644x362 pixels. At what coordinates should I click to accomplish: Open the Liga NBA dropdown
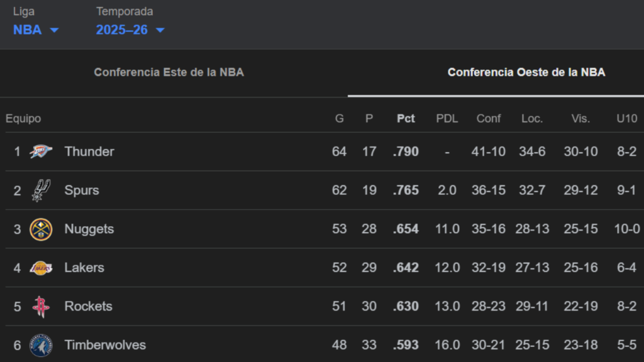(x=36, y=30)
